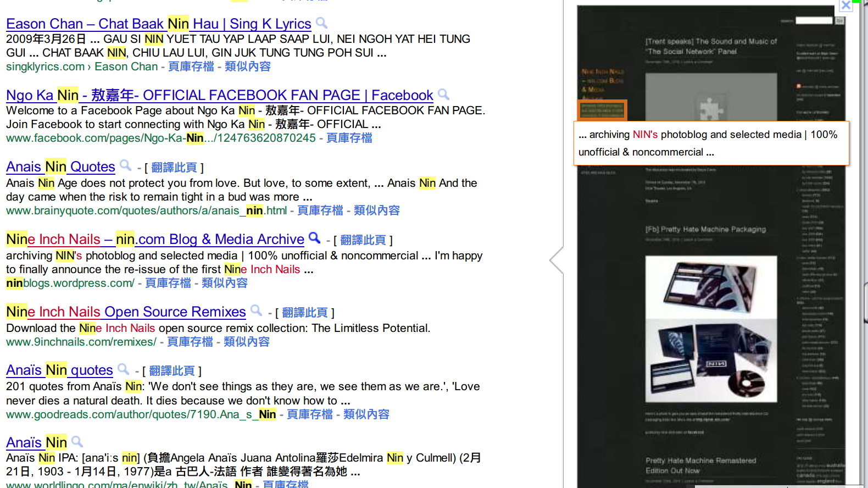Click preview magnifier beside Eason Chan lyrics result
This screenshot has width=868, height=488.
point(322,23)
